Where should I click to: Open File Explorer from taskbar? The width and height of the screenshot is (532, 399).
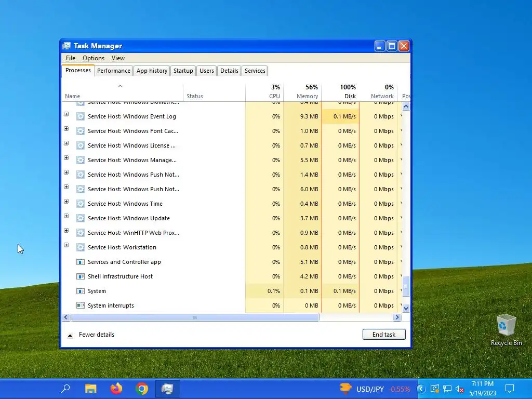coord(90,389)
